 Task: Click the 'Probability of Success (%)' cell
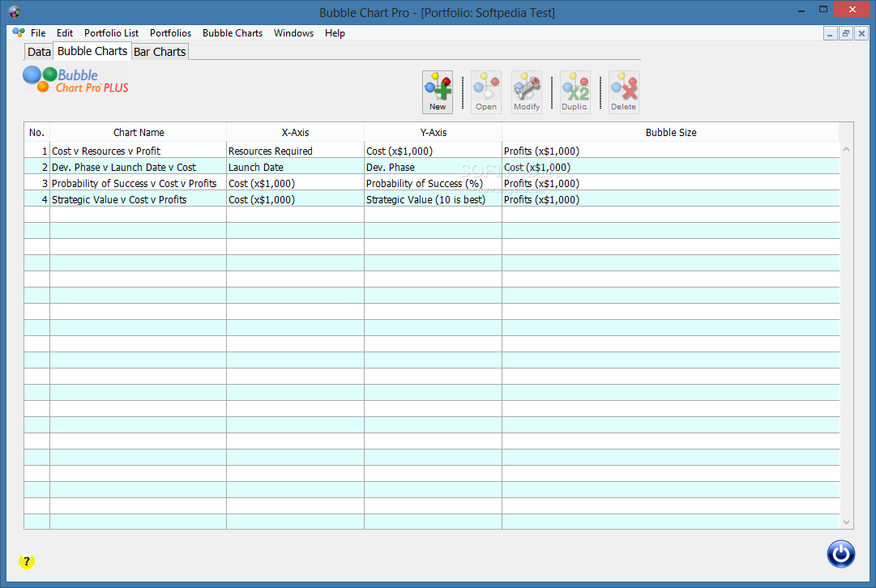[x=433, y=183]
